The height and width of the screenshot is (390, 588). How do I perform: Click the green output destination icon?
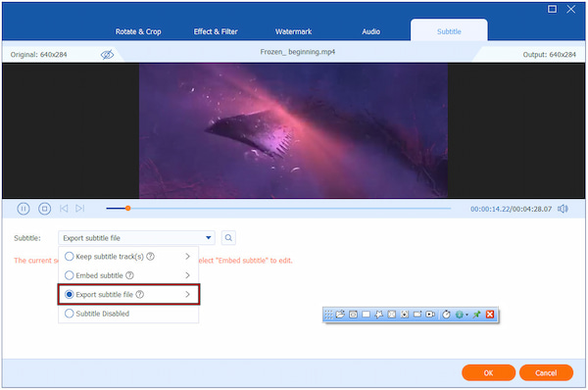[459, 315]
